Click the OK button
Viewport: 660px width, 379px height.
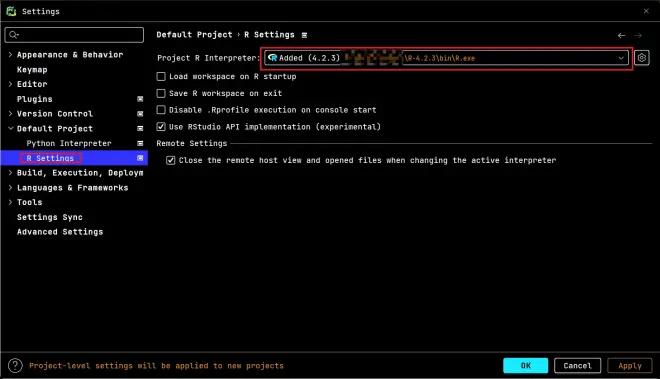click(526, 366)
